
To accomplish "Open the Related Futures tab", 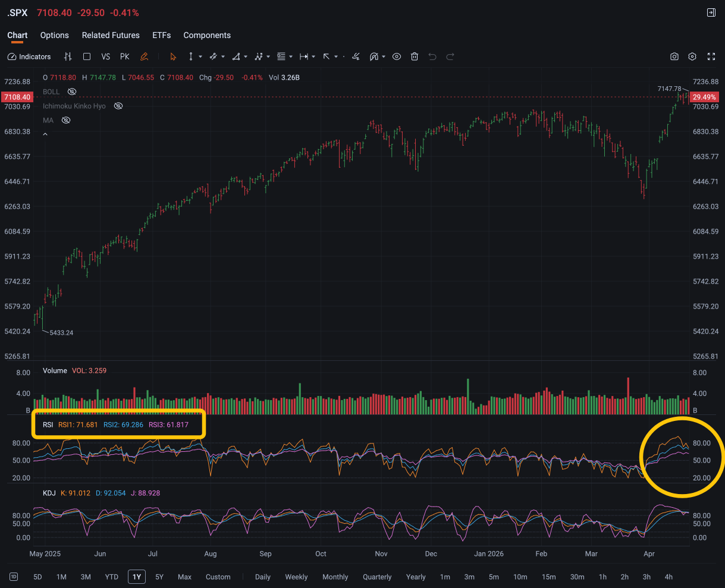I will [x=111, y=35].
